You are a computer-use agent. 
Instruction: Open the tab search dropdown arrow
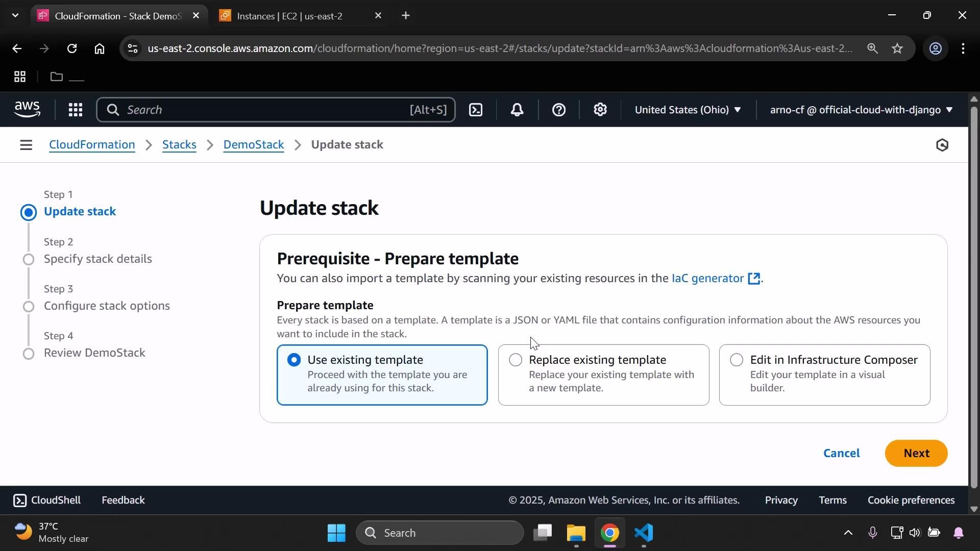[15, 16]
